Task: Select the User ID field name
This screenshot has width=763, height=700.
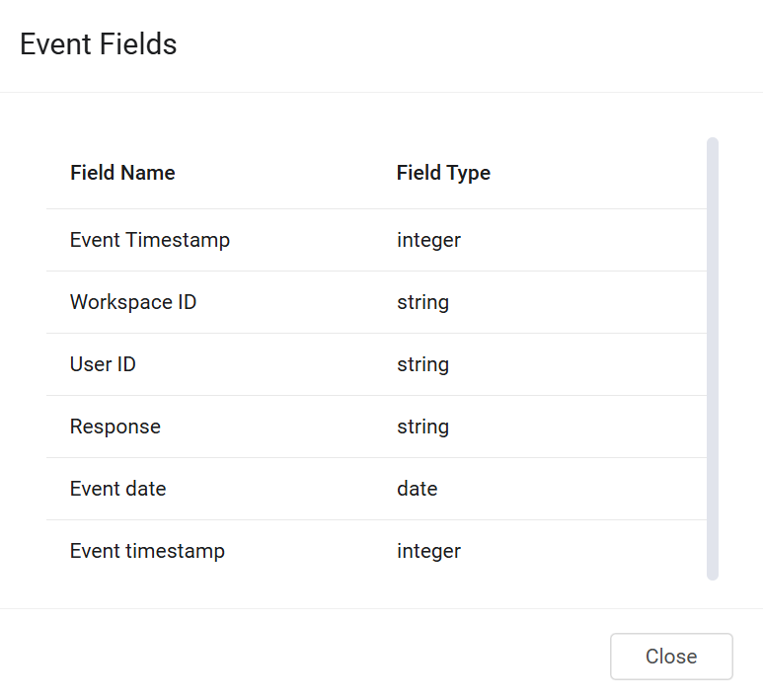Action: pos(103,364)
